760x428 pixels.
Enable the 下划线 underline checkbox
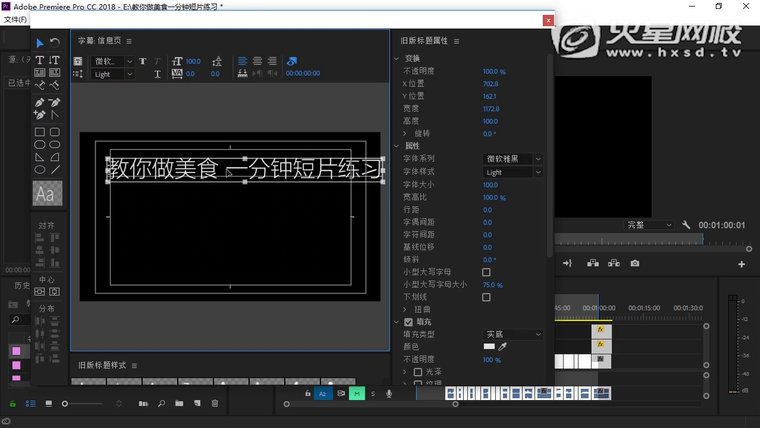click(x=487, y=297)
